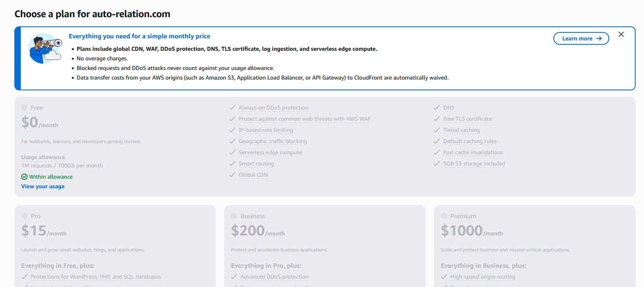Dismiss the pricing info banner
Screen dimensions: 644x287
pos(621,34)
